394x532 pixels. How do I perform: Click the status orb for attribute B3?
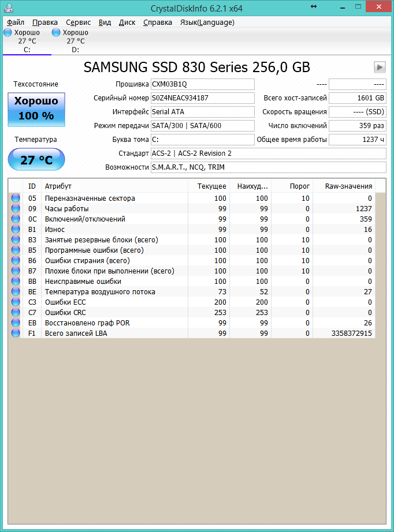tap(16, 239)
